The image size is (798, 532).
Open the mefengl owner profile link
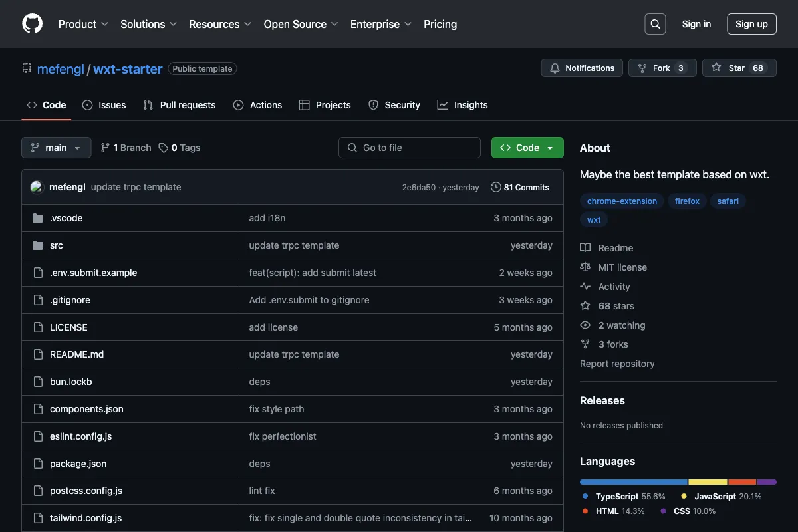[x=61, y=68]
